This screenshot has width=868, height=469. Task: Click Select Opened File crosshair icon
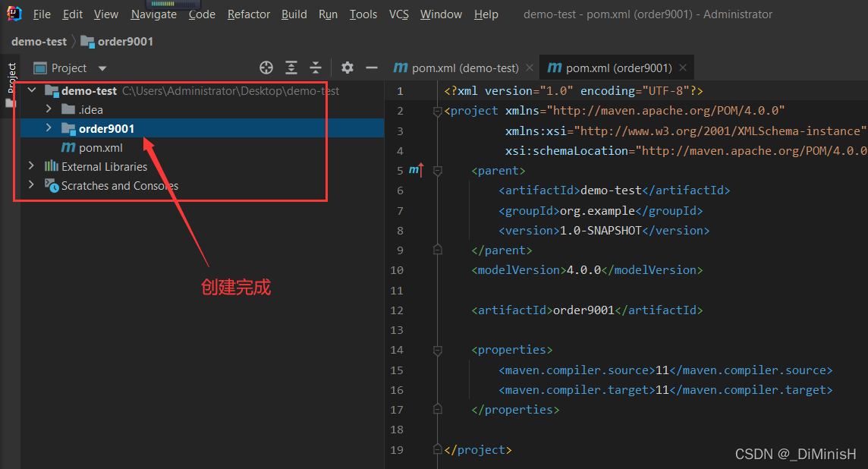click(x=266, y=68)
